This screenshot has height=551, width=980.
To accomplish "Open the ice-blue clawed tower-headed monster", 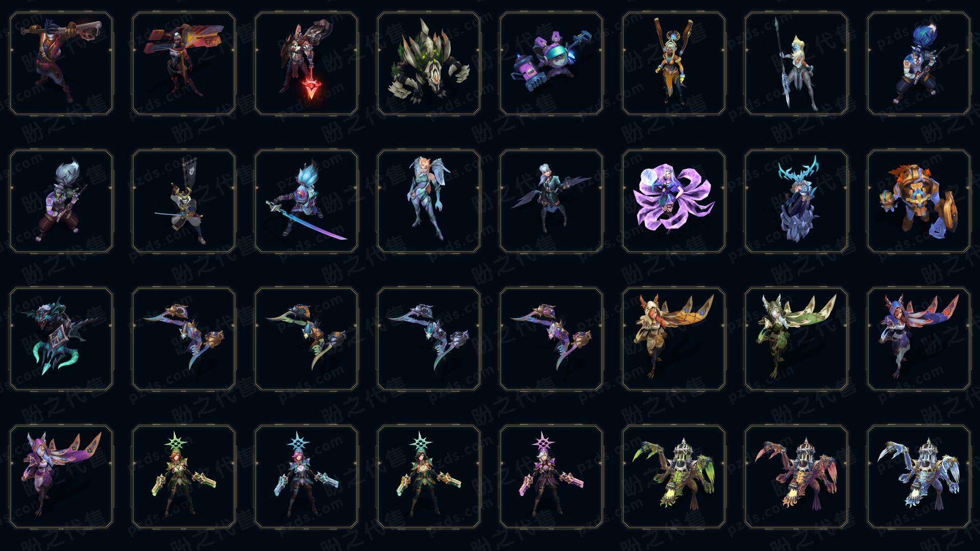I will point(919,477).
